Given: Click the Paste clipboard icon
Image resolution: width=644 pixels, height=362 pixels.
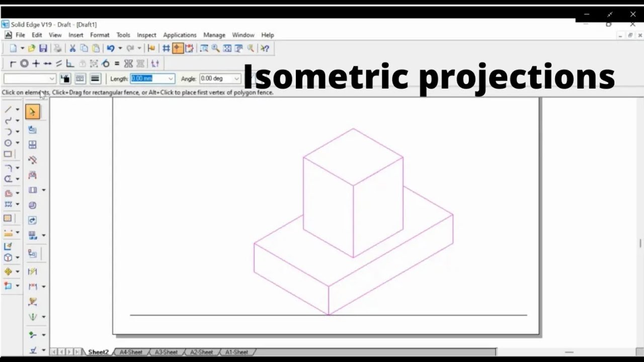Looking at the screenshot, I should coord(96,48).
